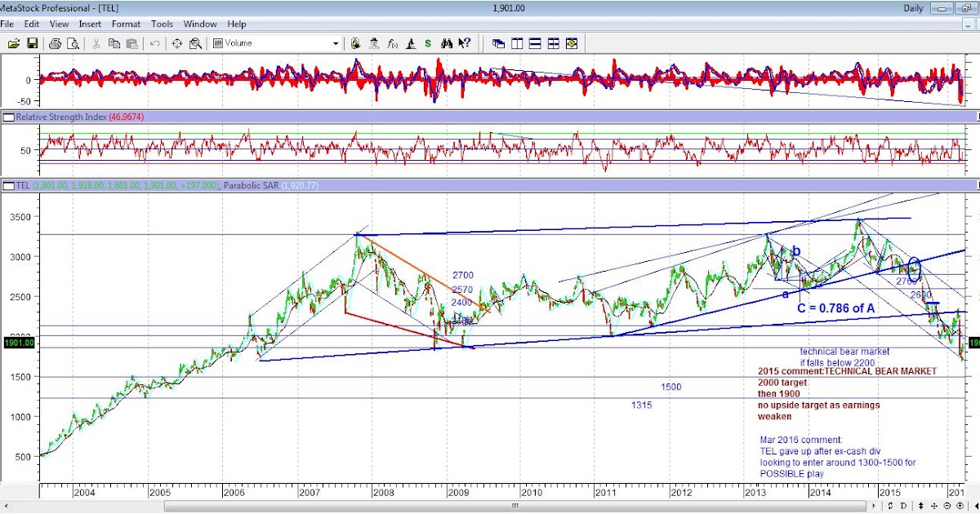Print the chart
Screen dimensions: 980x514
pyautogui.click(x=56, y=42)
